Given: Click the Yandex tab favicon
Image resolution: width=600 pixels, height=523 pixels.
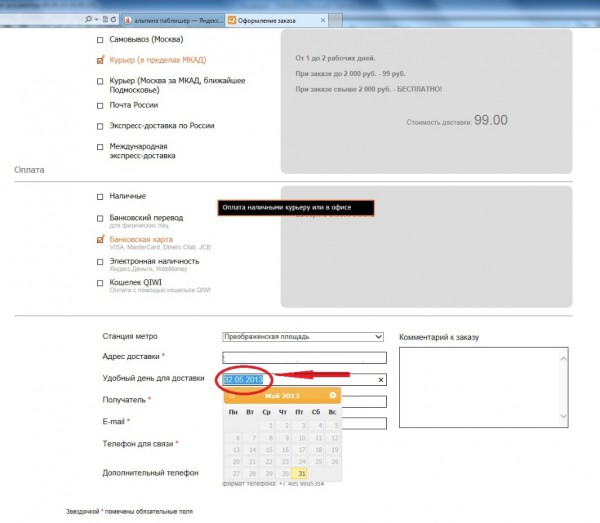Looking at the screenshot, I should (x=129, y=21).
